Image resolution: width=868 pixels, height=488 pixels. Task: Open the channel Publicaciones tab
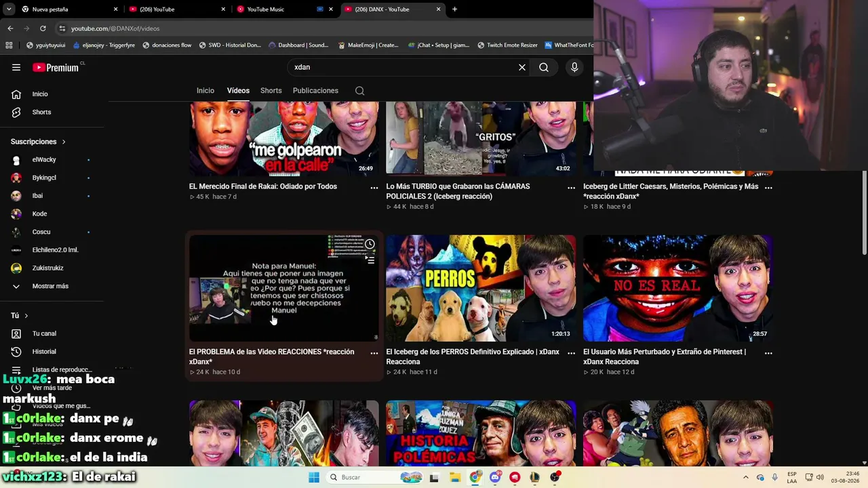point(315,91)
